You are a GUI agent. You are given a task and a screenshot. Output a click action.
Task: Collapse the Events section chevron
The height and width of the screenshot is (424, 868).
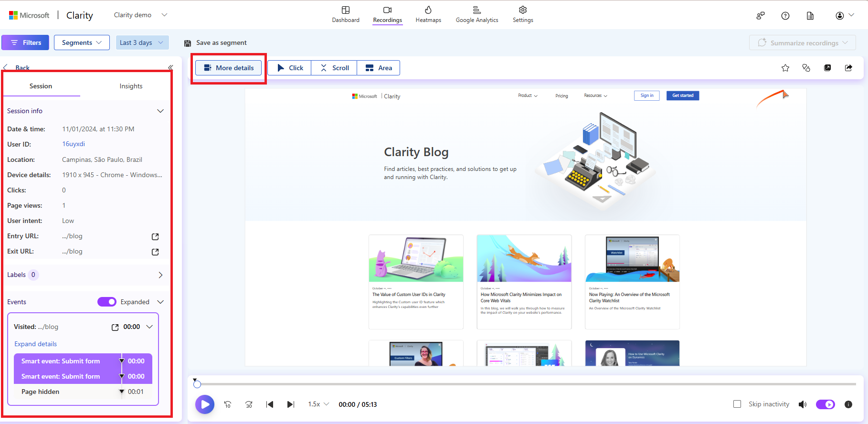(160, 302)
